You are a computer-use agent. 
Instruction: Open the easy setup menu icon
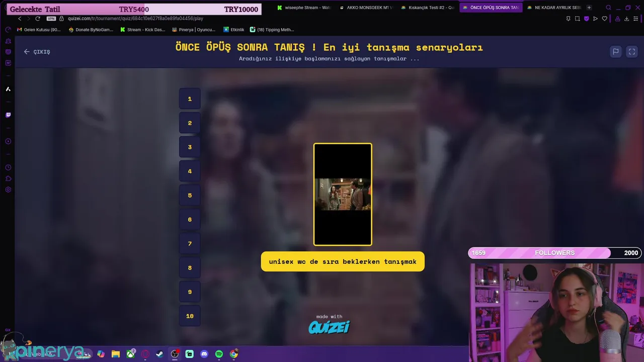pos(635,19)
